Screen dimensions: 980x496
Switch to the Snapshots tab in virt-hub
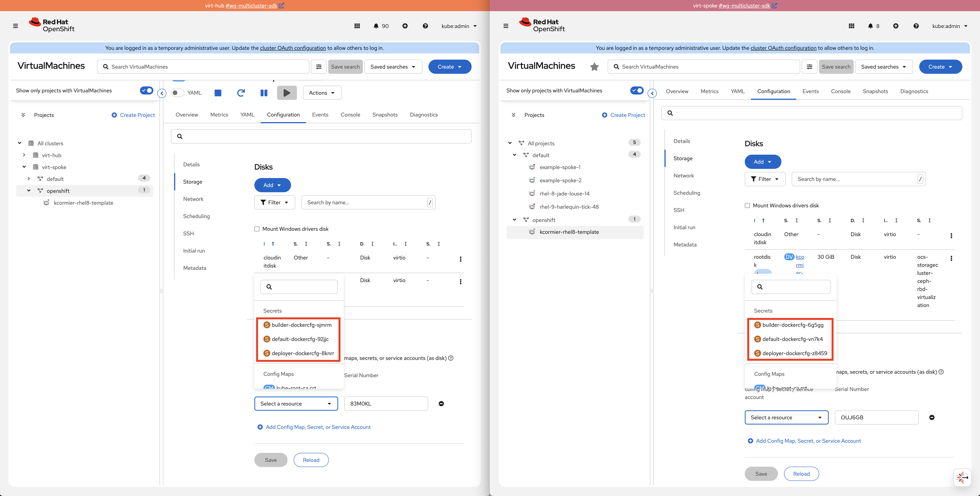tap(385, 115)
